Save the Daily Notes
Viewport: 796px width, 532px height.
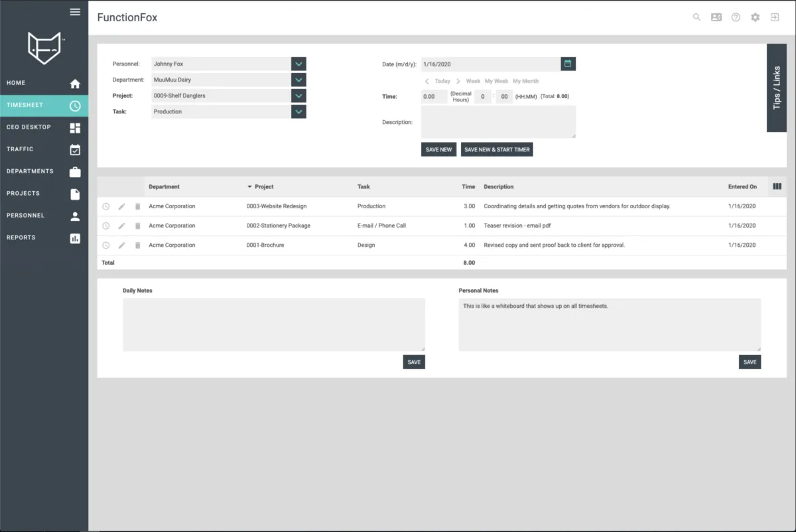414,362
